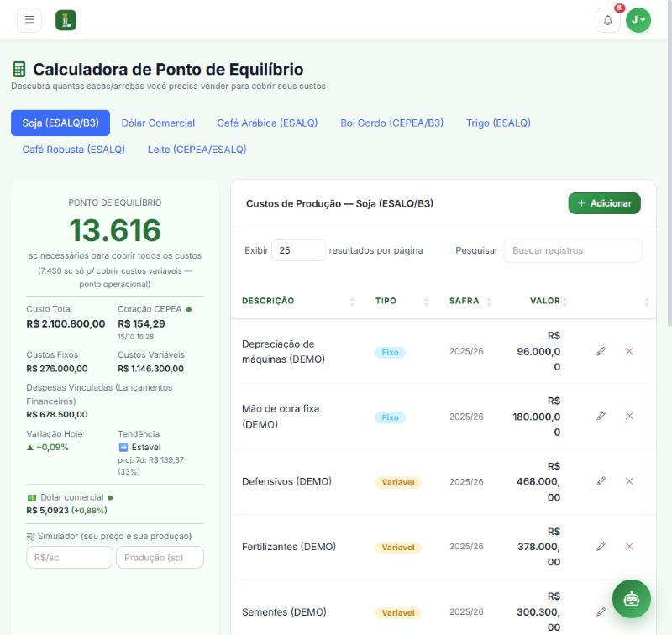Delete Mão de obra fixa row
This screenshot has width=672, height=635.
(629, 416)
